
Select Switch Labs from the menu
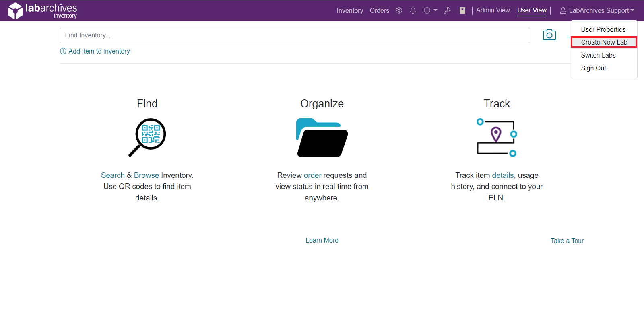point(598,55)
